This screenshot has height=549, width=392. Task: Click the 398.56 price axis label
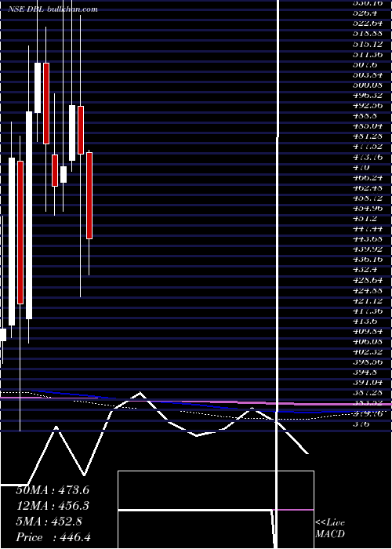(368, 362)
